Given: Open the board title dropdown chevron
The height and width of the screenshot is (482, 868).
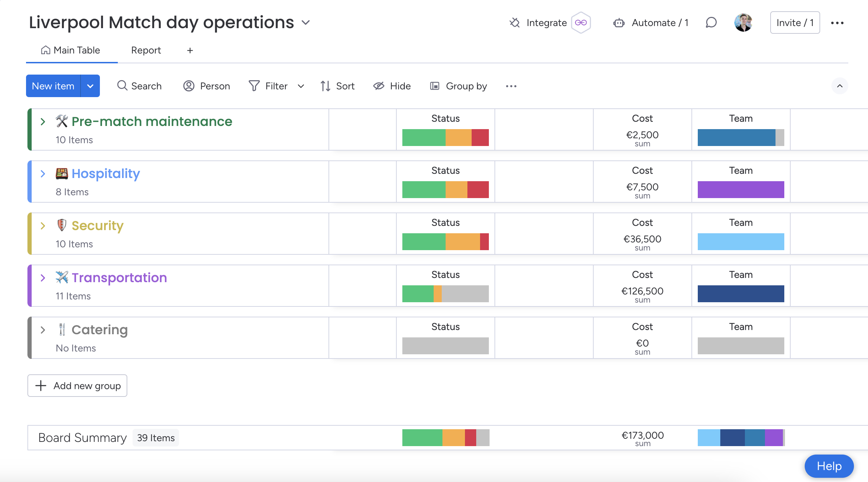Looking at the screenshot, I should 306,23.
